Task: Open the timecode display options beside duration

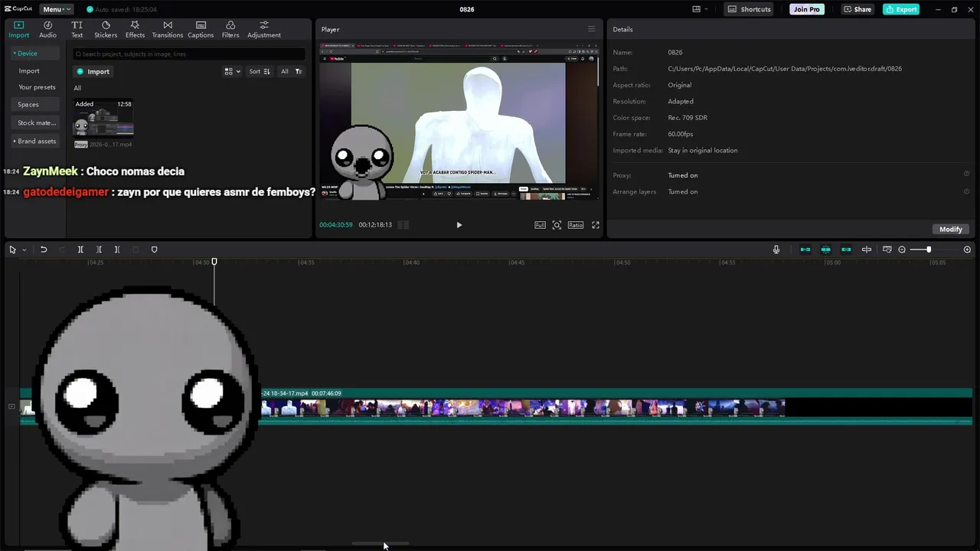Action: (x=403, y=225)
